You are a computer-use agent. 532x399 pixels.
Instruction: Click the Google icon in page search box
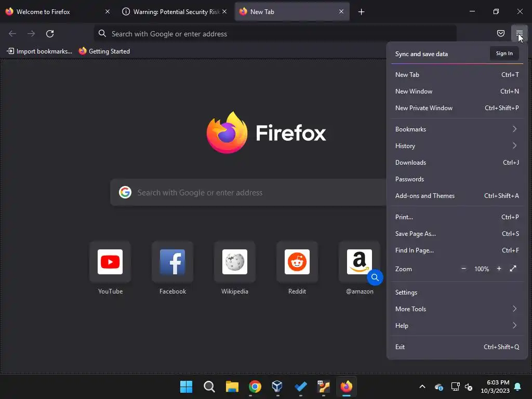(x=125, y=192)
